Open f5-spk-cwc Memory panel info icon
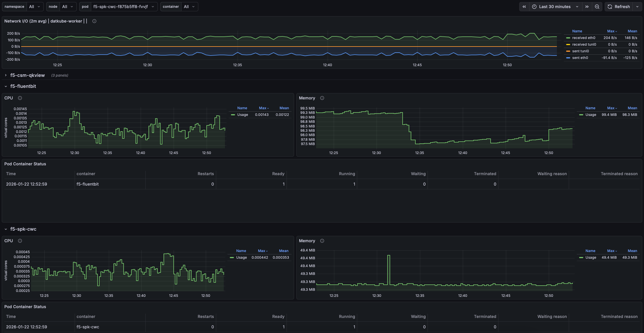 point(322,241)
